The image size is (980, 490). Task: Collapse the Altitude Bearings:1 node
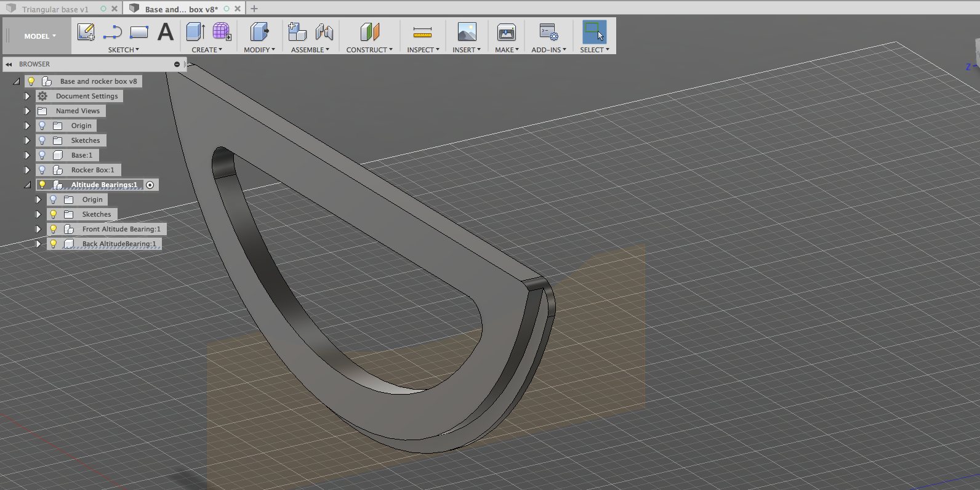click(x=28, y=185)
